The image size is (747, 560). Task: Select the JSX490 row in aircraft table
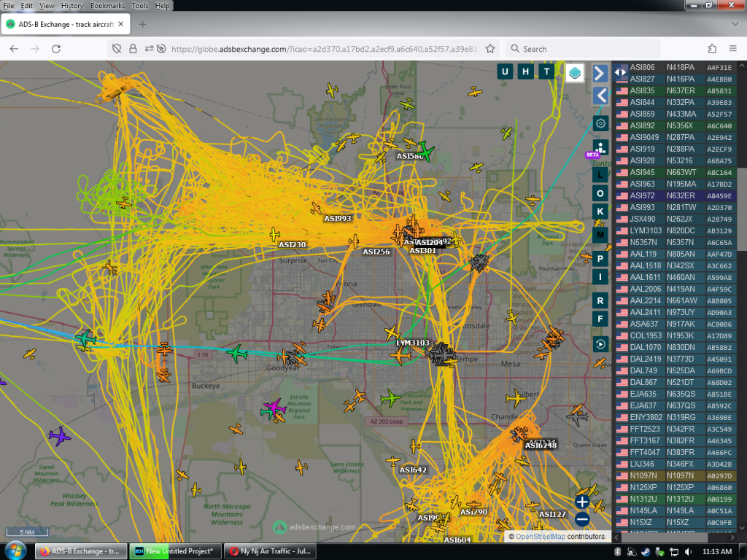pyautogui.click(x=676, y=219)
